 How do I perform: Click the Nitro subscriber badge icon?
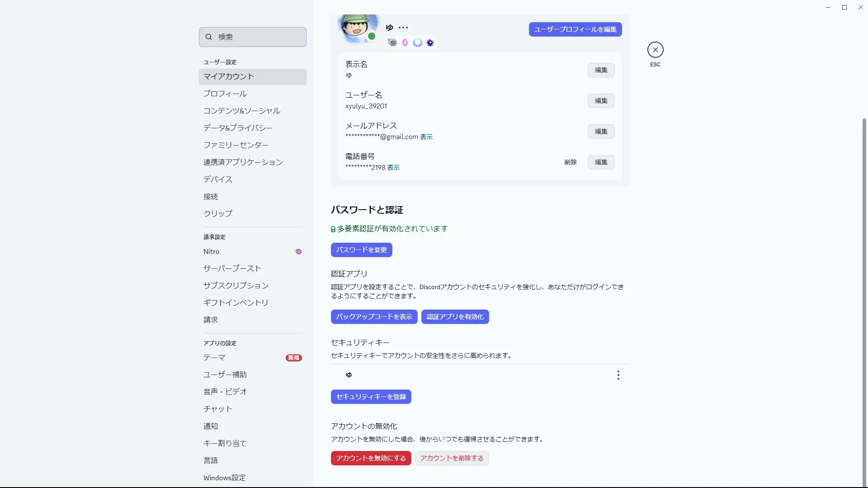392,42
